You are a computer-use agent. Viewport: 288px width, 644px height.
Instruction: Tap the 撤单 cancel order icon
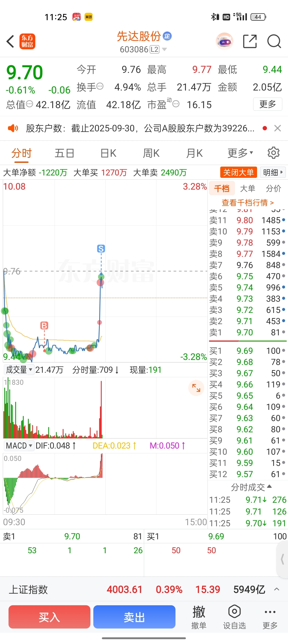point(199,617)
